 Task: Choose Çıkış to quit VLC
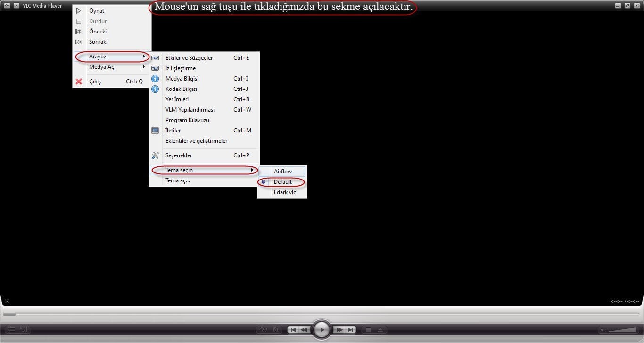[x=112, y=82]
